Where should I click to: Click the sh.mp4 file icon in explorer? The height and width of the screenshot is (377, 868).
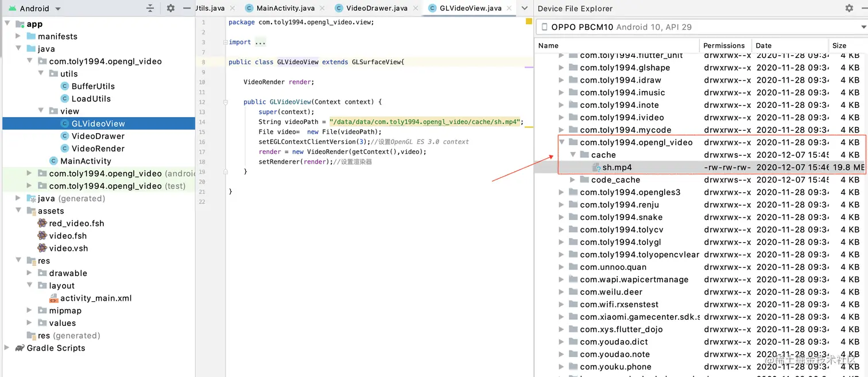(596, 168)
